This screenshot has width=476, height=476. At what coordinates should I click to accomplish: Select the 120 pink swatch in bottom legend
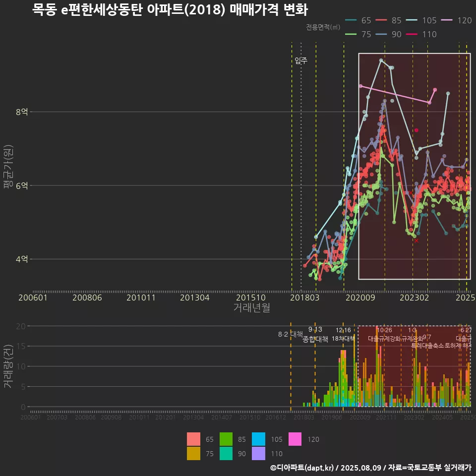tap(295, 439)
